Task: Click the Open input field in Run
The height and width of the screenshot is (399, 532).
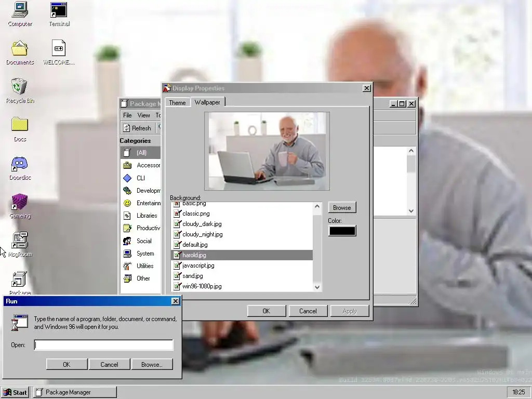Action: (x=103, y=345)
